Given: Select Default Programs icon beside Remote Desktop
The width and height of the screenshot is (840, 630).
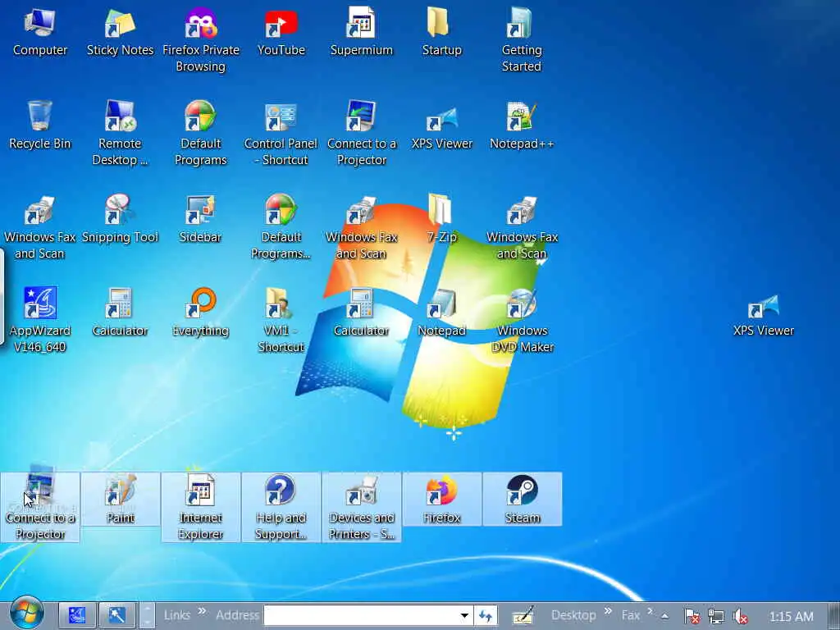Looking at the screenshot, I should [x=200, y=134].
